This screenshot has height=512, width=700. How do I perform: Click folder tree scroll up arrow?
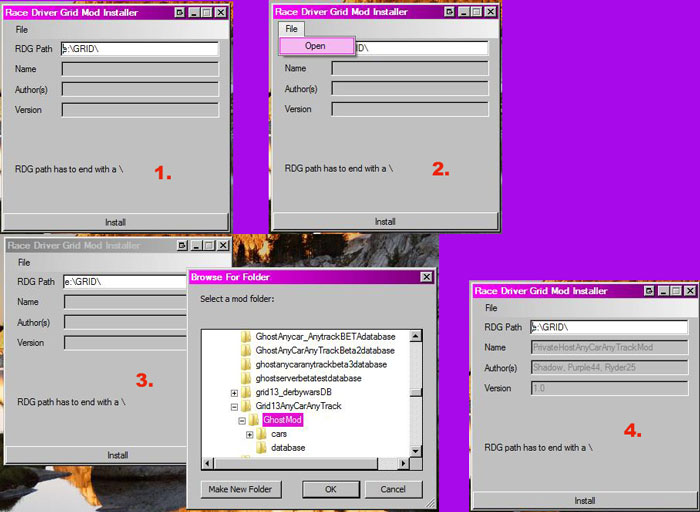(416, 336)
